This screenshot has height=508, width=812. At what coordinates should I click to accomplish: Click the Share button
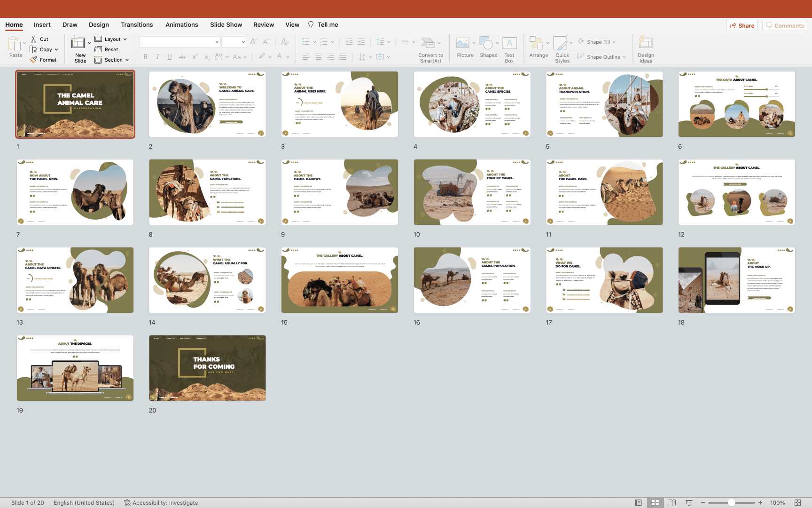[742, 26]
